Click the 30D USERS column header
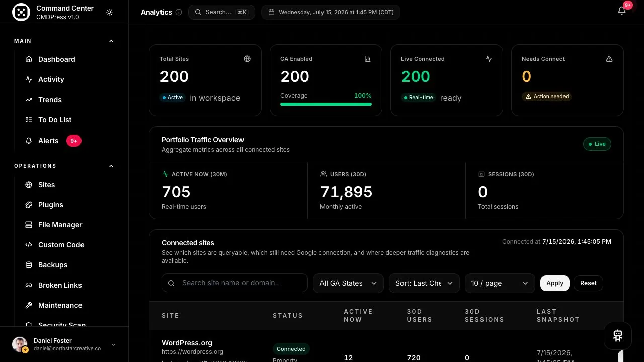 (419, 316)
